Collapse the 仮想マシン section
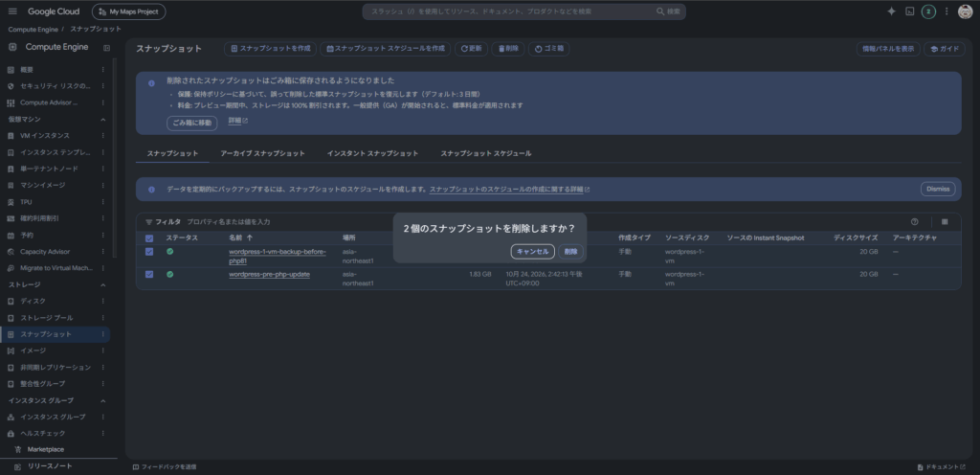The image size is (980, 475). coord(103,120)
